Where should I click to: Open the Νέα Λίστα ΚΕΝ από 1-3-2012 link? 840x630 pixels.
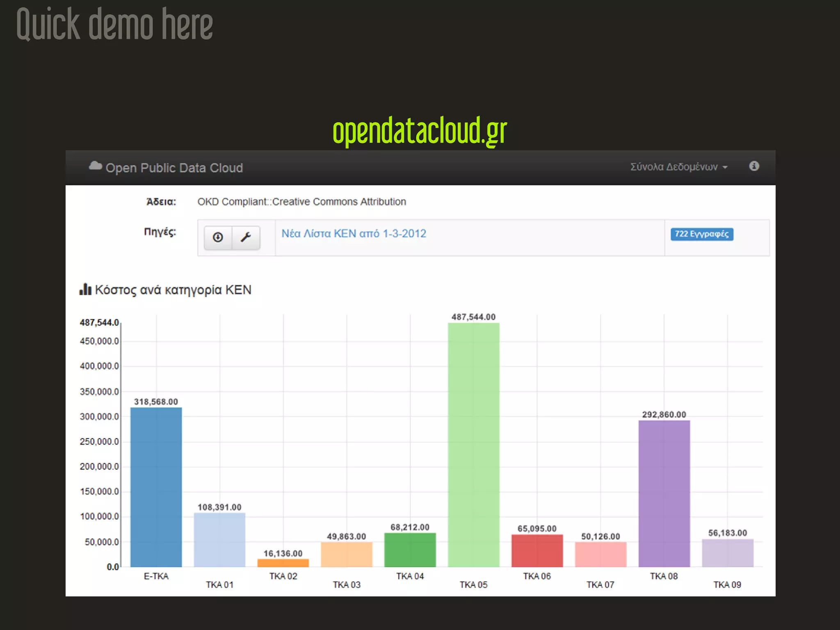[x=354, y=233]
